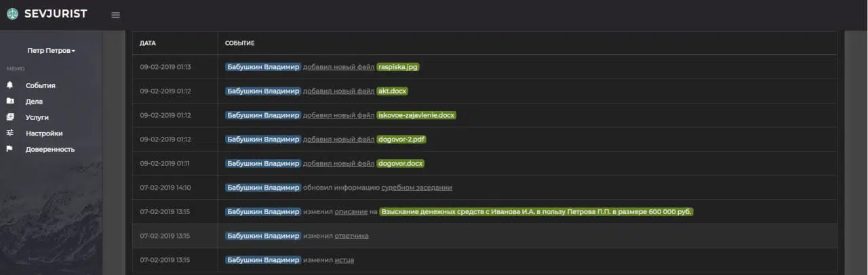Click Бабушкин Владимир tag in iskovoe-zajavlenie.docx row
Screen dimensions: 868x275
click(263, 115)
